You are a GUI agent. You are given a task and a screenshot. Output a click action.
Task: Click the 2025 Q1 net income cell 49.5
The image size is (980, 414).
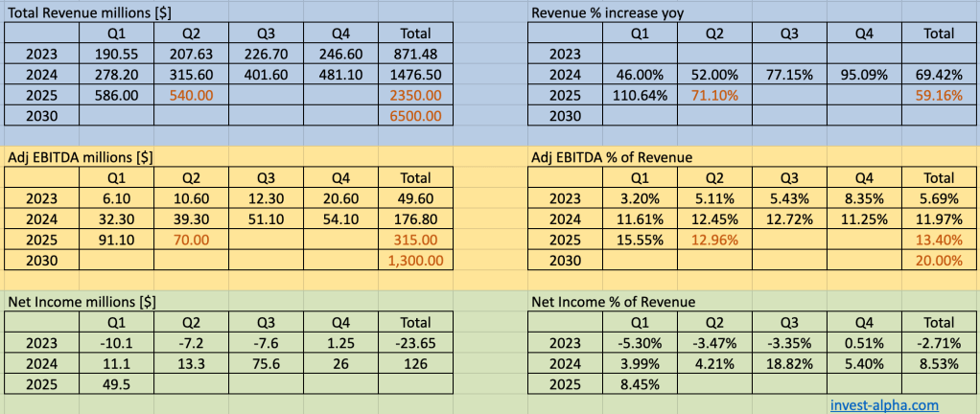tap(119, 384)
